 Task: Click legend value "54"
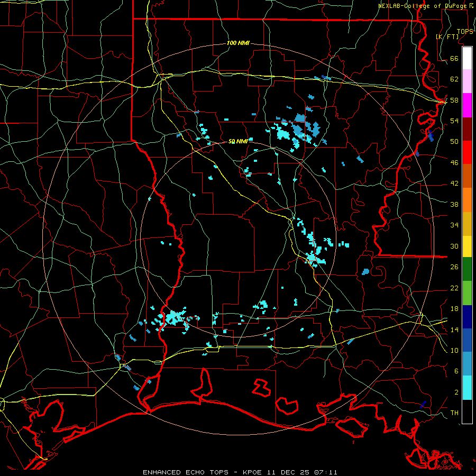pyautogui.click(x=454, y=121)
